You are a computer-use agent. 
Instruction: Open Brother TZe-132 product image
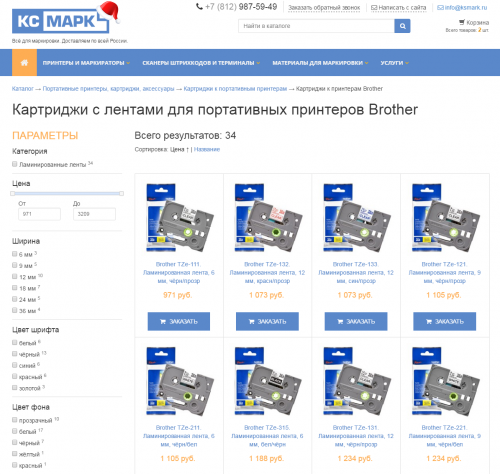point(268,217)
